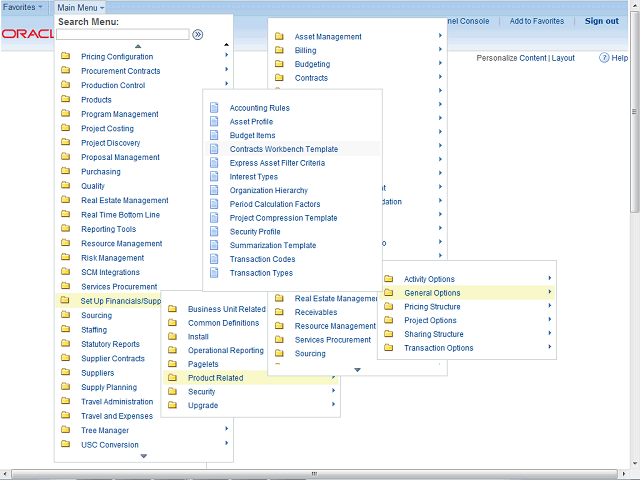
Task: Expand arrow next to Asset Management
Action: (x=440, y=36)
